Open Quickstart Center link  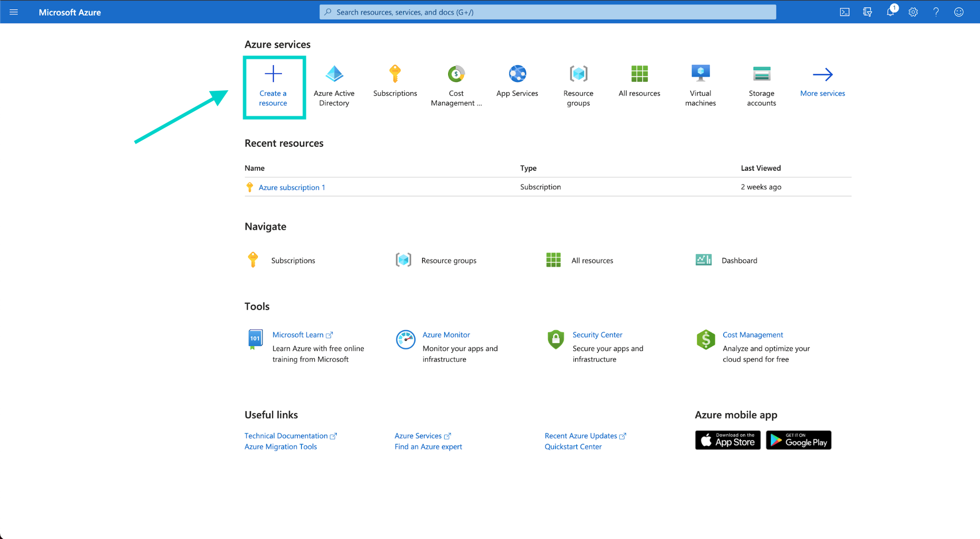[x=573, y=446]
